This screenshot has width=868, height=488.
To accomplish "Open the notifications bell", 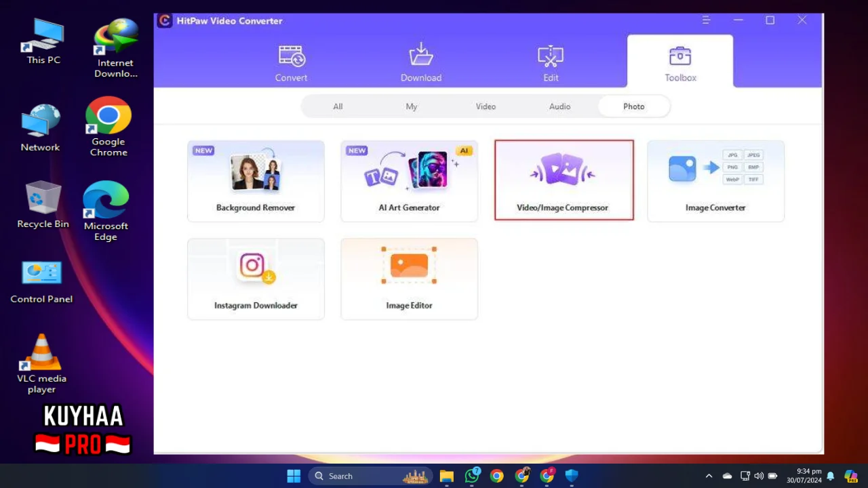I will coord(830,476).
